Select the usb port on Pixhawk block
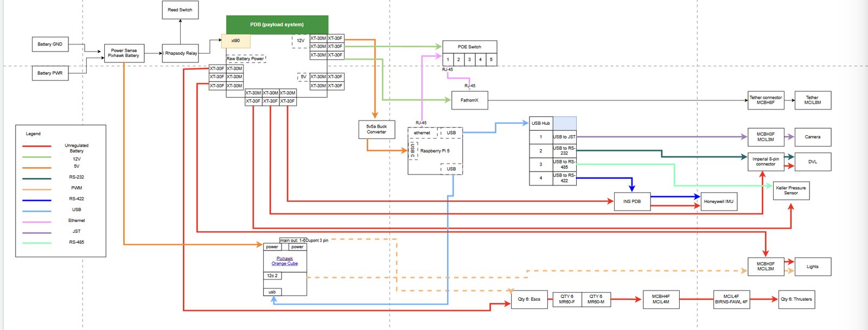This screenshot has width=868, height=330. 272,292
